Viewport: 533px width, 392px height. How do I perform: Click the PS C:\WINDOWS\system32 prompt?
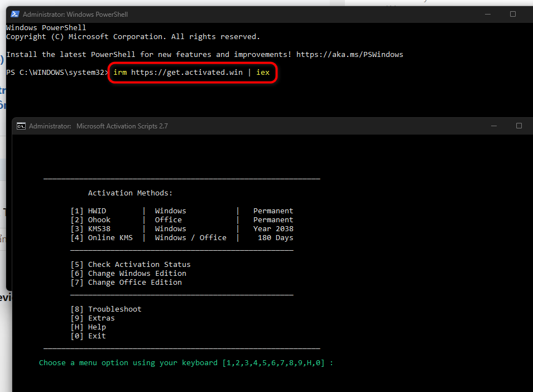point(57,73)
